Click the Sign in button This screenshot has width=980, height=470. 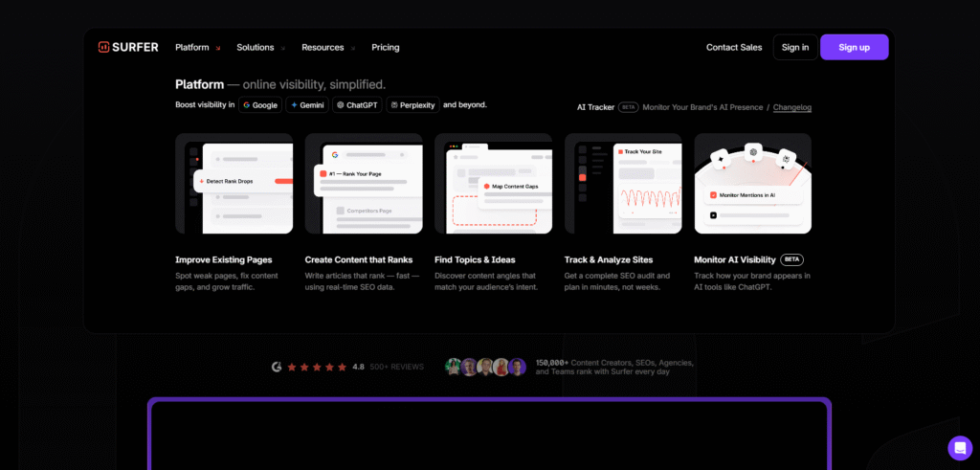click(x=795, y=48)
